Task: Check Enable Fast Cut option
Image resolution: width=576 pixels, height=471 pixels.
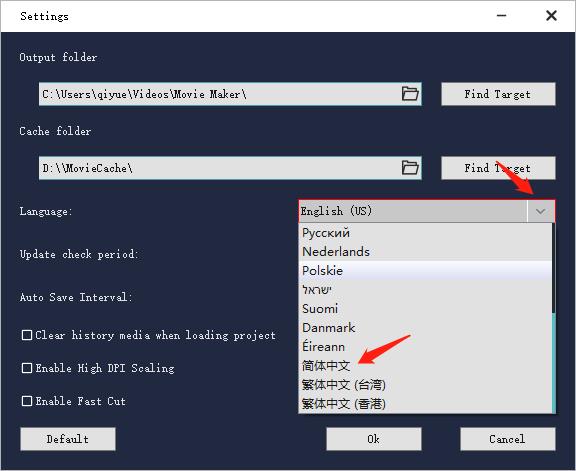Action: pos(27,401)
